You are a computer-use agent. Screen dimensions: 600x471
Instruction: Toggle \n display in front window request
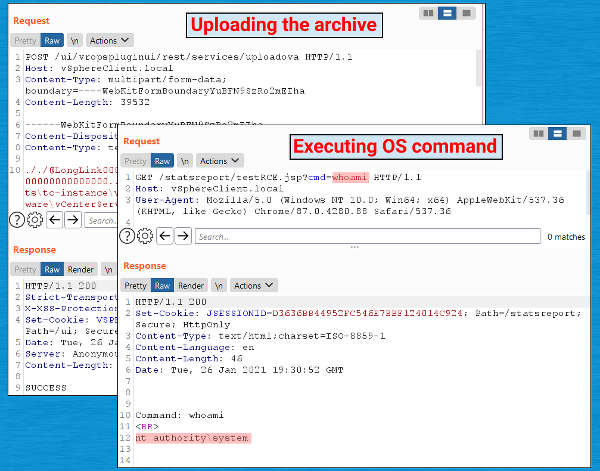[x=185, y=161]
